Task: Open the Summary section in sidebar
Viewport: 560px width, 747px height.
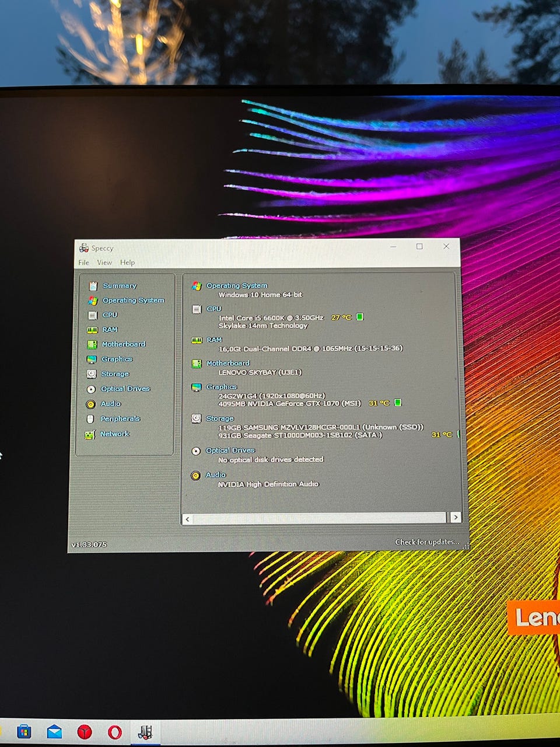Action: click(x=120, y=286)
